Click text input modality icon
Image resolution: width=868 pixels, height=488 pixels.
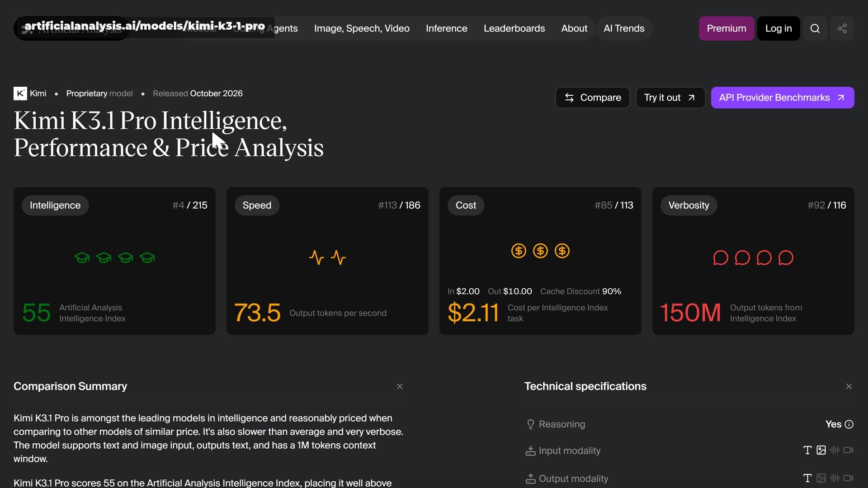click(807, 450)
